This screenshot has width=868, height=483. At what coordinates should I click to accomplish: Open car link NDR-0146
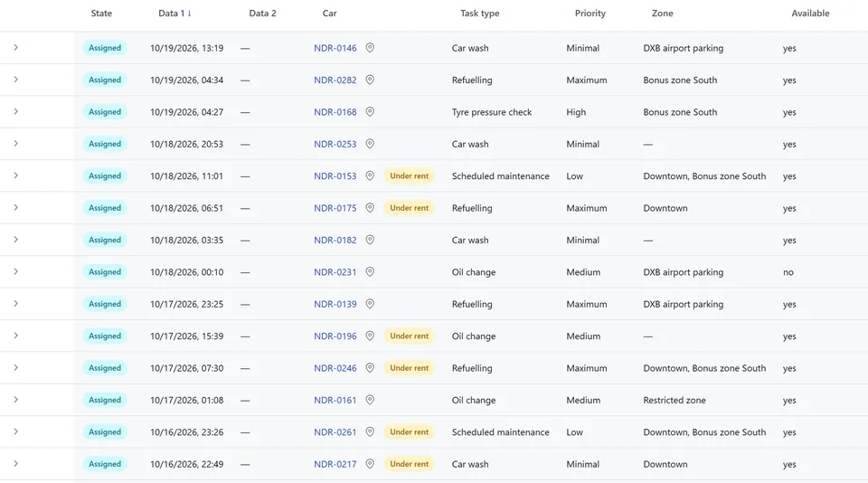pyautogui.click(x=335, y=48)
